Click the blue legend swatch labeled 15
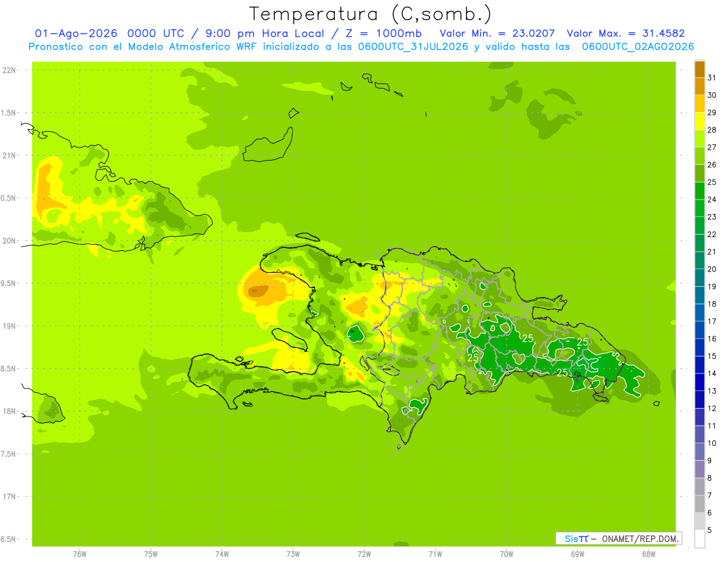 [x=699, y=348]
